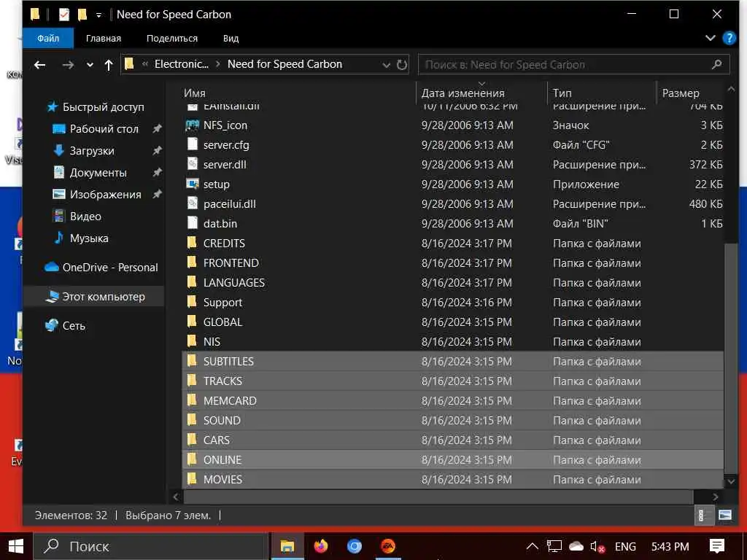Select the CREDITS folder icon

(x=192, y=243)
